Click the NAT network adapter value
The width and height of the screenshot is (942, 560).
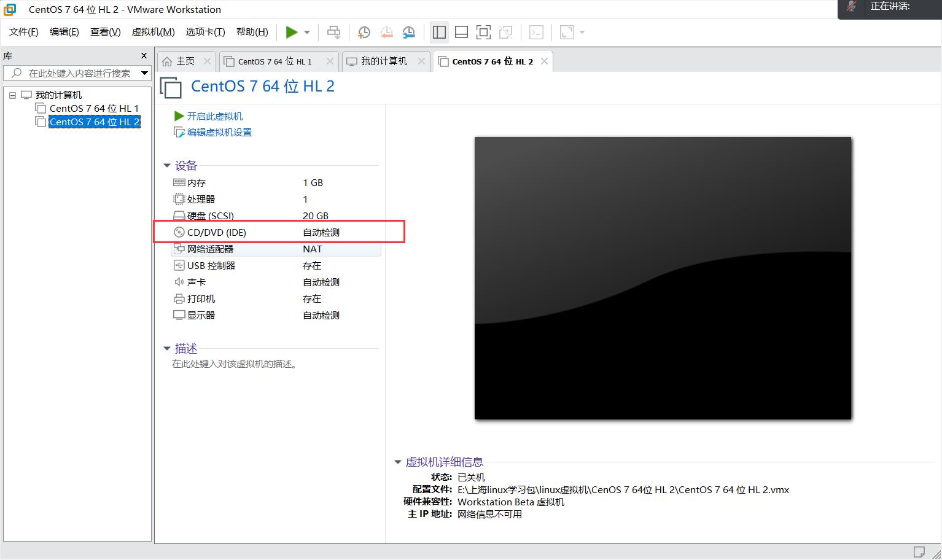click(312, 249)
